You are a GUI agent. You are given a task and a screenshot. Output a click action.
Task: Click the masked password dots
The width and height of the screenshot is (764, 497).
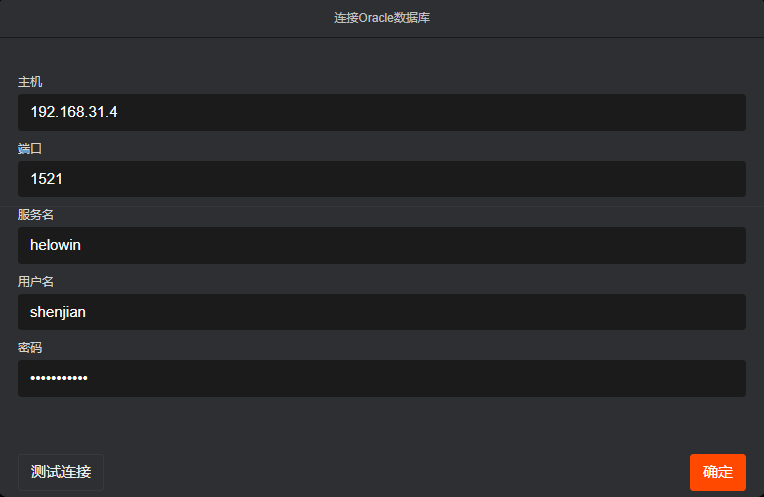pyautogui.click(x=59, y=378)
